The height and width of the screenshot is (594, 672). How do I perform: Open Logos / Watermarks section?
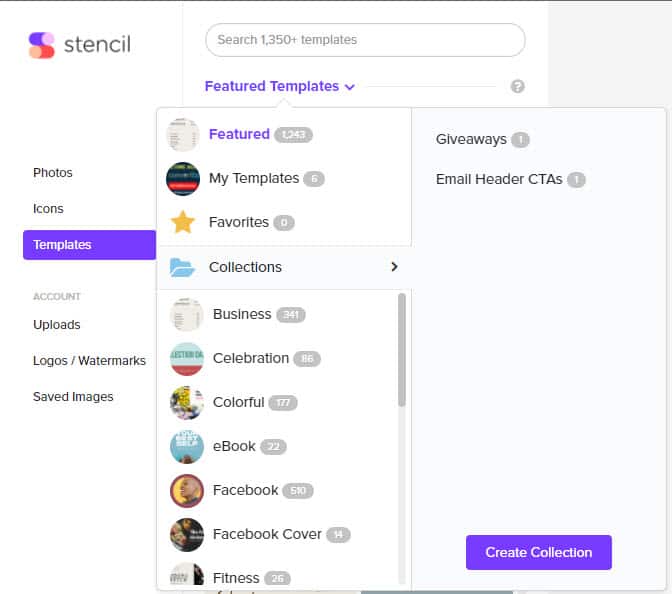click(89, 361)
